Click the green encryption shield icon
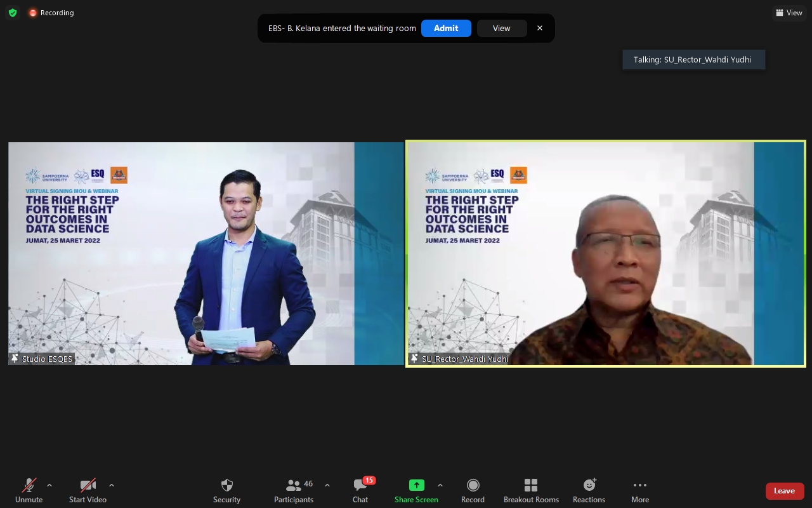 pyautogui.click(x=13, y=13)
